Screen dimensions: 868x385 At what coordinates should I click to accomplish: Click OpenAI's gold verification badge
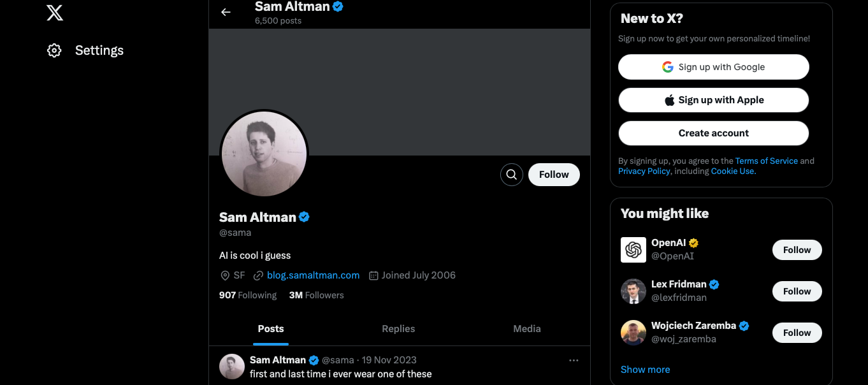click(693, 242)
